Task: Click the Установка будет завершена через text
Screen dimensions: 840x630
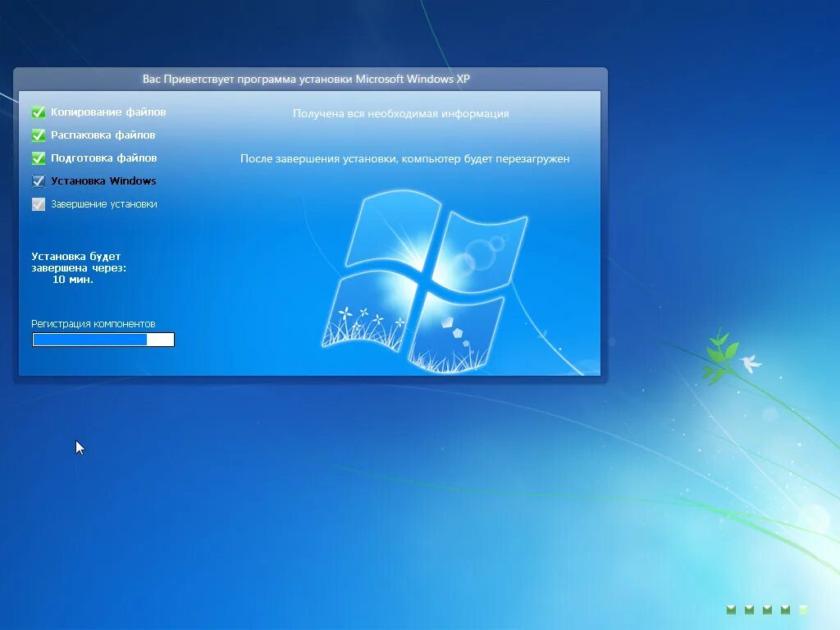Action: (x=79, y=262)
